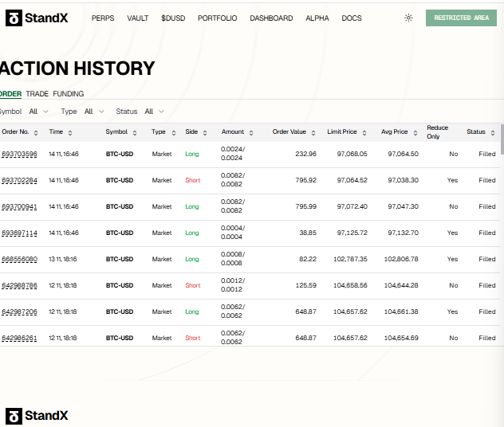The height and width of the screenshot is (427, 504).
Task: Click the table's vertical scrollbar thumb
Action: coord(502,139)
